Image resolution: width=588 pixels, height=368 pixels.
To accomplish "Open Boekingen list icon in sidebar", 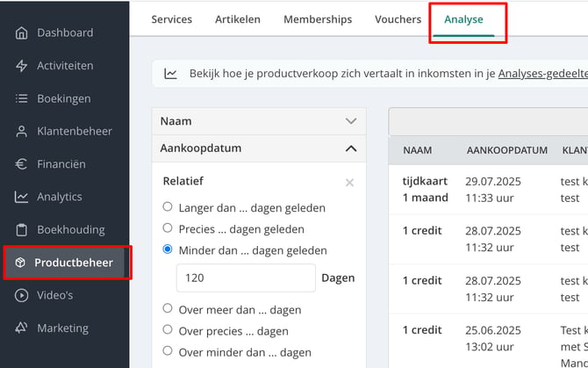I will point(21,98).
